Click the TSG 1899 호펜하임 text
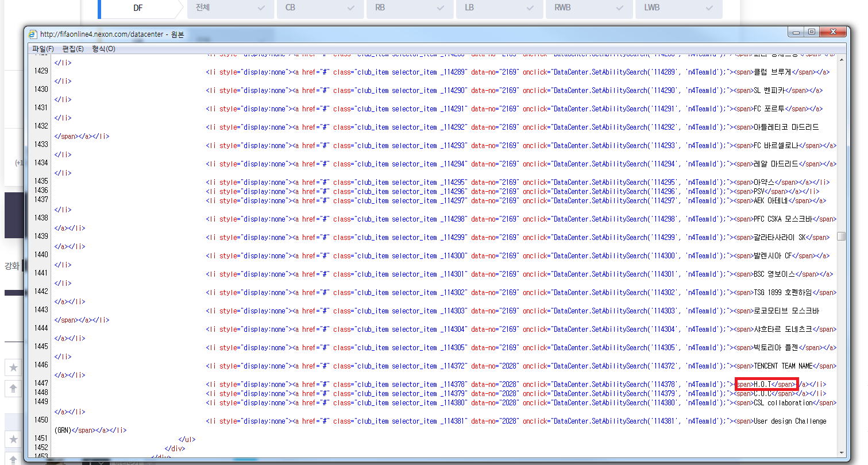Screen dimensions: 868x465 (783, 292)
